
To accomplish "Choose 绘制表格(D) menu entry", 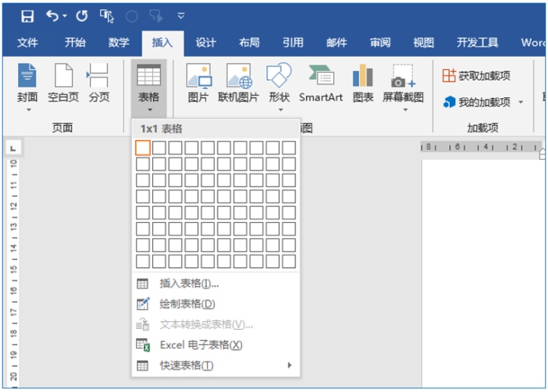I will click(216, 304).
